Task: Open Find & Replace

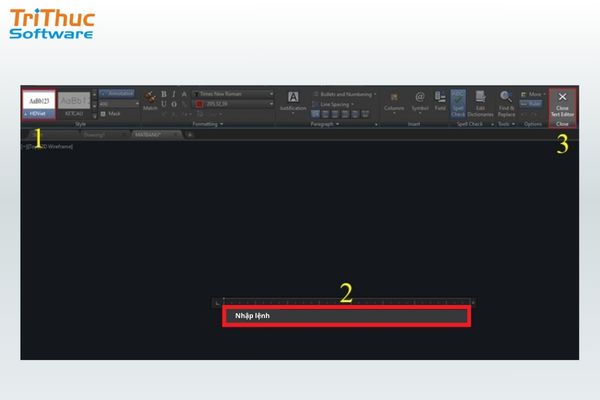Action: pos(506,104)
